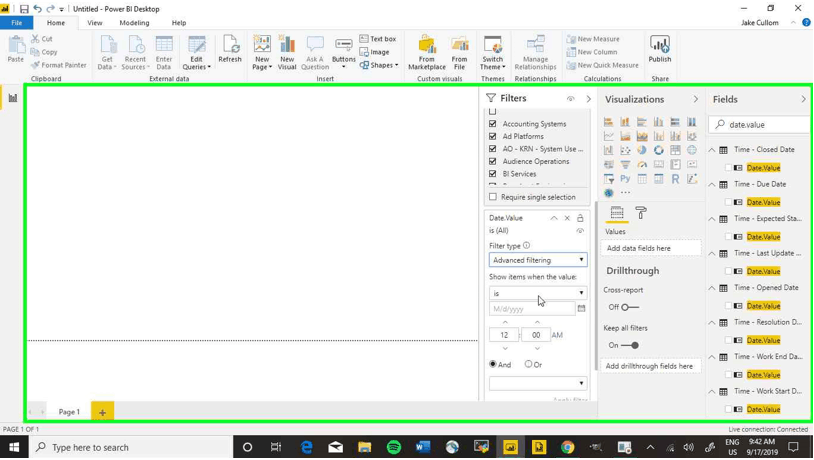Viewport: 814px width, 460px height.
Task: Click New Measure
Action: point(593,39)
